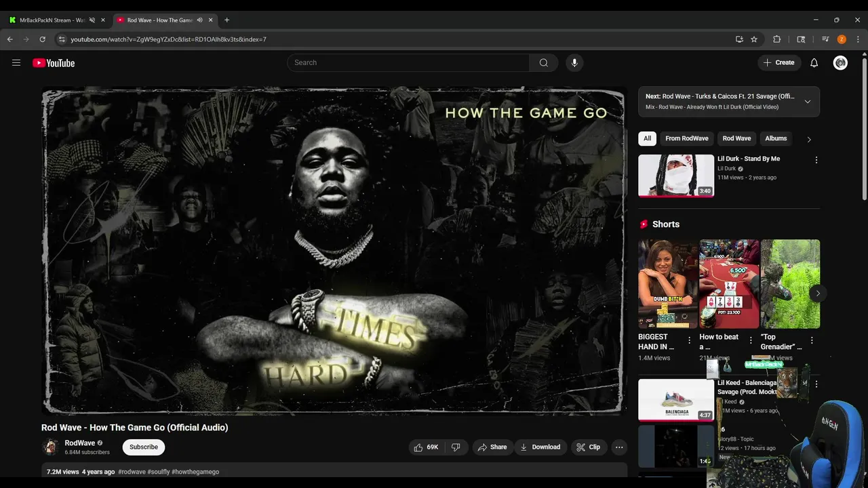Open RodWave channel avatar

tap(50, 447)
